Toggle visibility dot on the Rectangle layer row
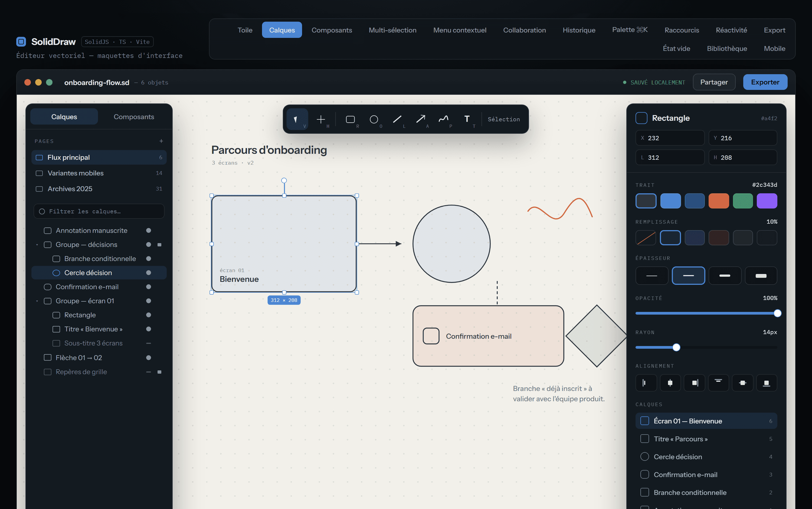Screen dimensions: 812x509 [148, 315]
